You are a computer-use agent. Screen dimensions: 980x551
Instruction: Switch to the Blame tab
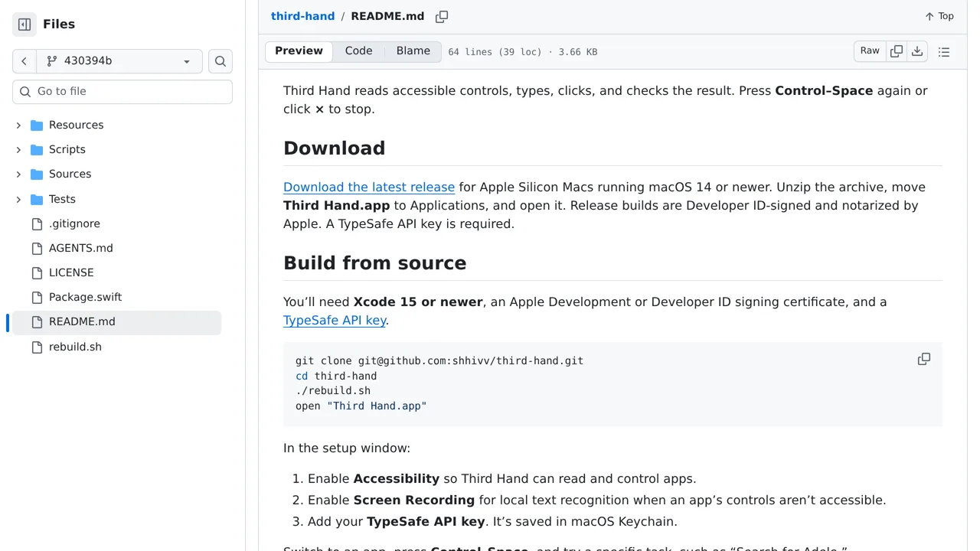(x=413, y=51)
